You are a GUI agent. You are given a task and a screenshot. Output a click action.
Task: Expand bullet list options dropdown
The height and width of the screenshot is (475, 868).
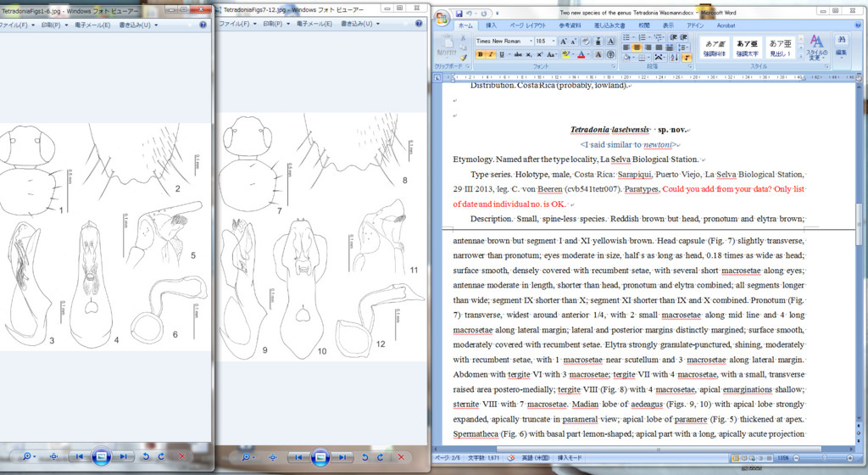tap(634, 37)
